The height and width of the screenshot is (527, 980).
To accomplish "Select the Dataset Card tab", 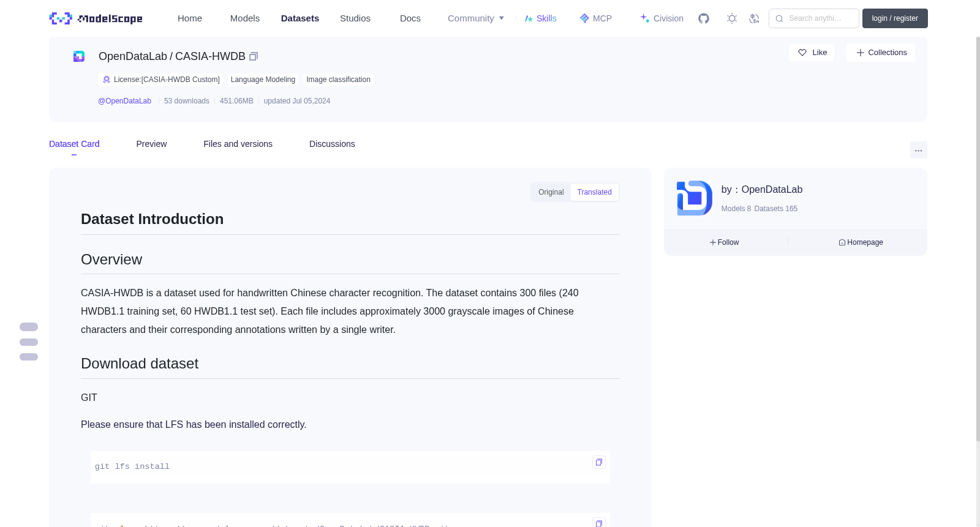I will coord(74,144).
